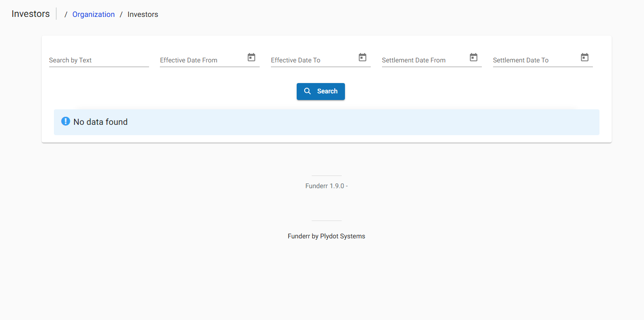Click the Settlement Date To text field

click(534, 60)
